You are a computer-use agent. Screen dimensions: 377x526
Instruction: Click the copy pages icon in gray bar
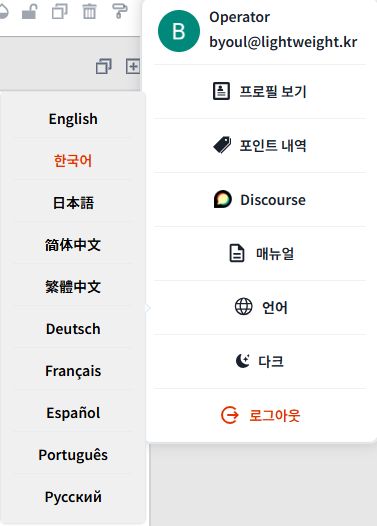(x=104, y=66)
